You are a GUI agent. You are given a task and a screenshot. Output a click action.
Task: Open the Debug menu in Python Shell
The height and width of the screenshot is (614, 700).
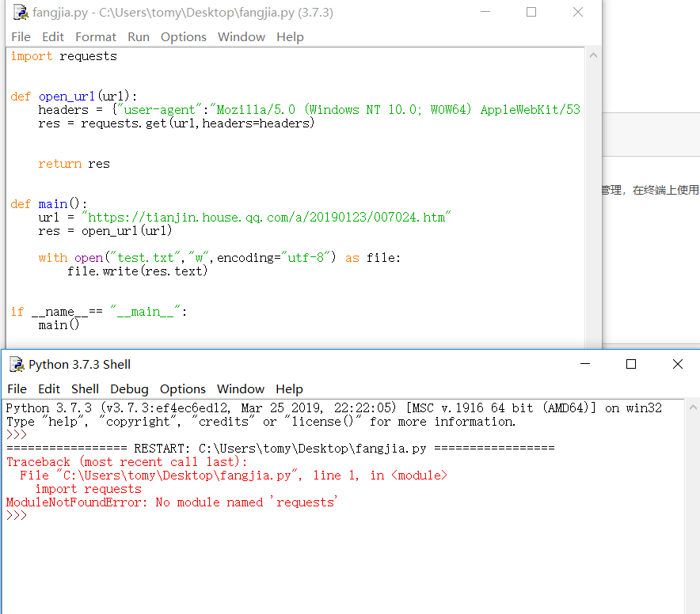129,389
